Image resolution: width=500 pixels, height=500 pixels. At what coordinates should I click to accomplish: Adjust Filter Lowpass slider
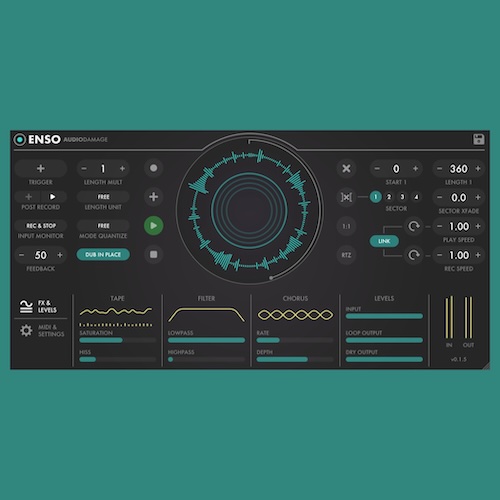[206, 340]
